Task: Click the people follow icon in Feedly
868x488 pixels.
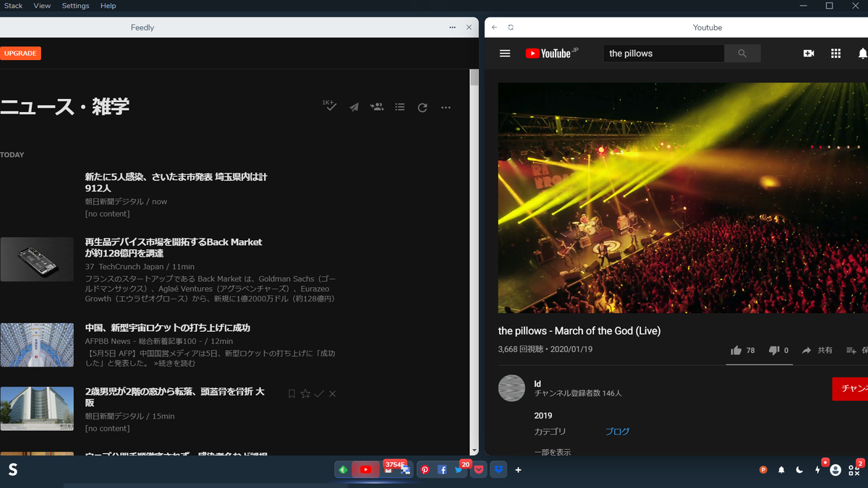Action: (377, 107)
